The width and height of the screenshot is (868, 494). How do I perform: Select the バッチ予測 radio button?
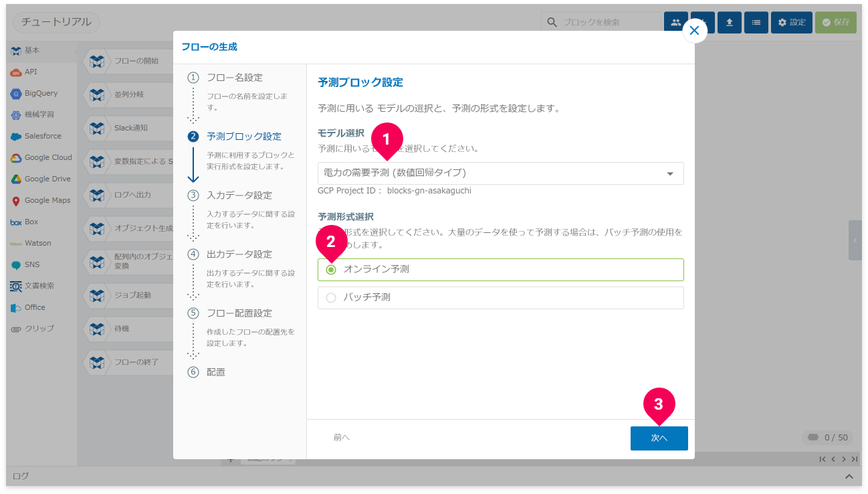point(331,298)
